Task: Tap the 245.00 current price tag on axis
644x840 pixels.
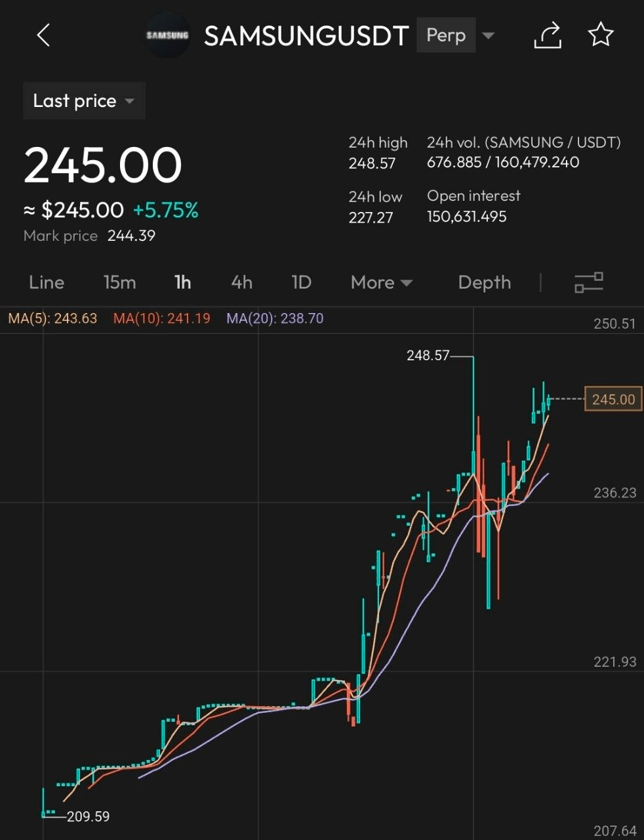Action: [x=613, y=399]
